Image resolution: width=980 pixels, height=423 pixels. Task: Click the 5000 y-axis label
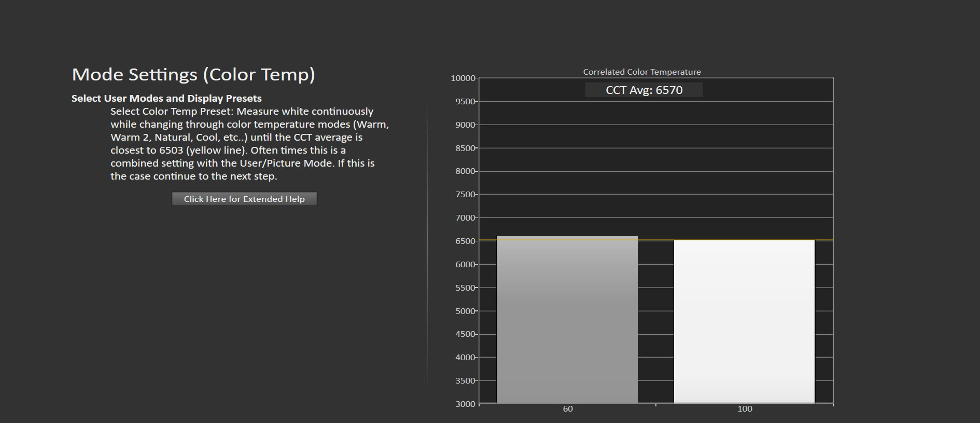pyautogui.click(x=466, y=311)
